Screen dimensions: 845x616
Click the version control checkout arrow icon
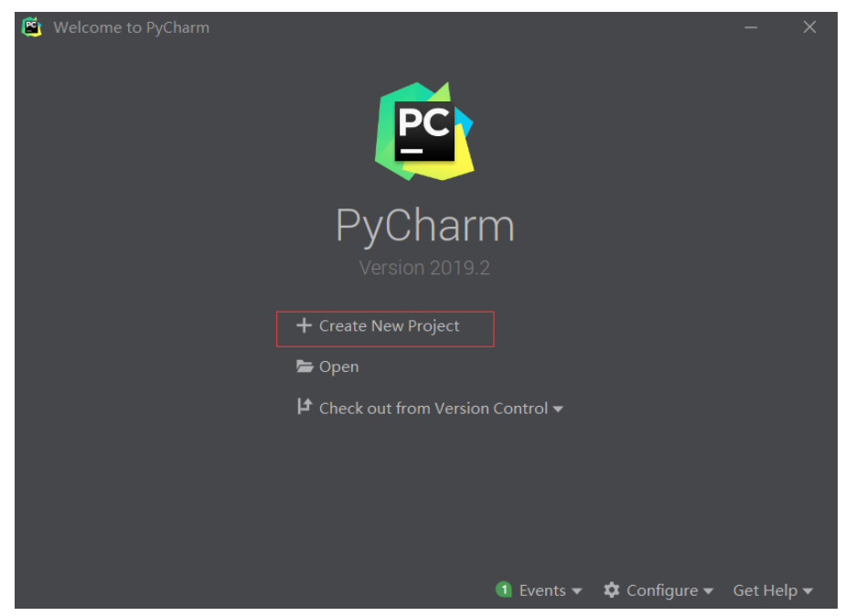pos(305,407)
